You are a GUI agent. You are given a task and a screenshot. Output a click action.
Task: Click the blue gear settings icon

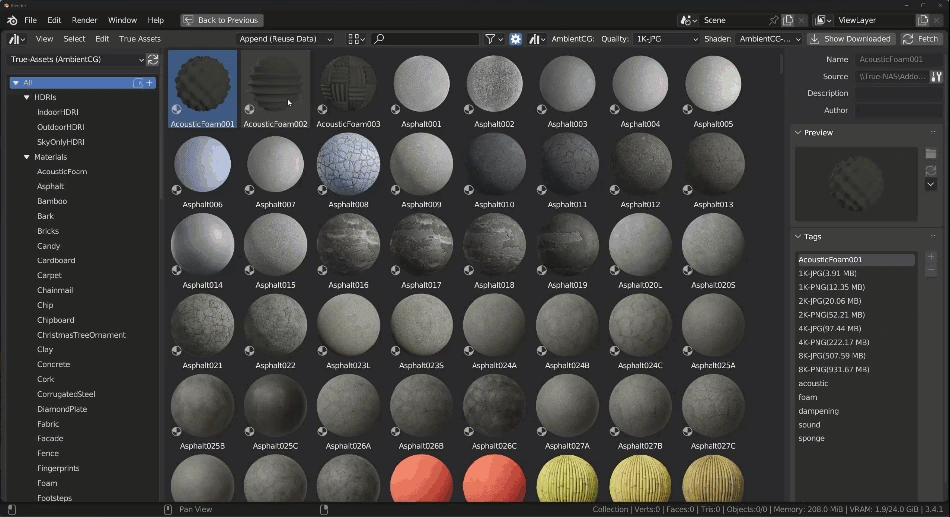(516, 39)
